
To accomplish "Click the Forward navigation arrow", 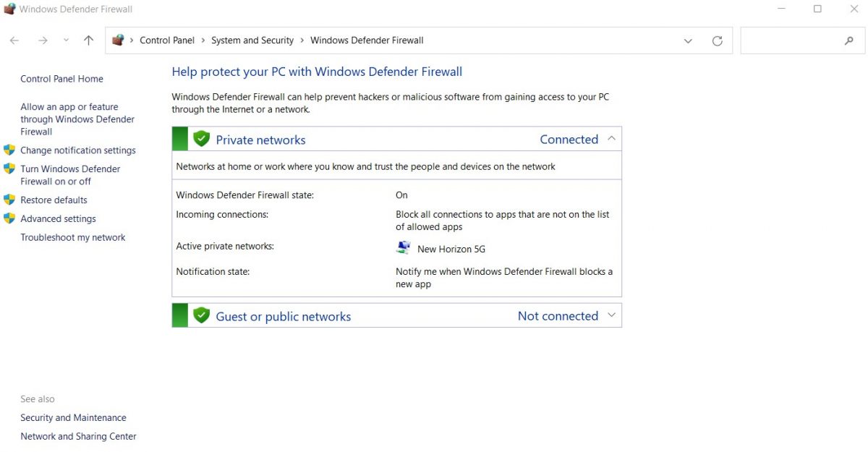I will point(43,40).
